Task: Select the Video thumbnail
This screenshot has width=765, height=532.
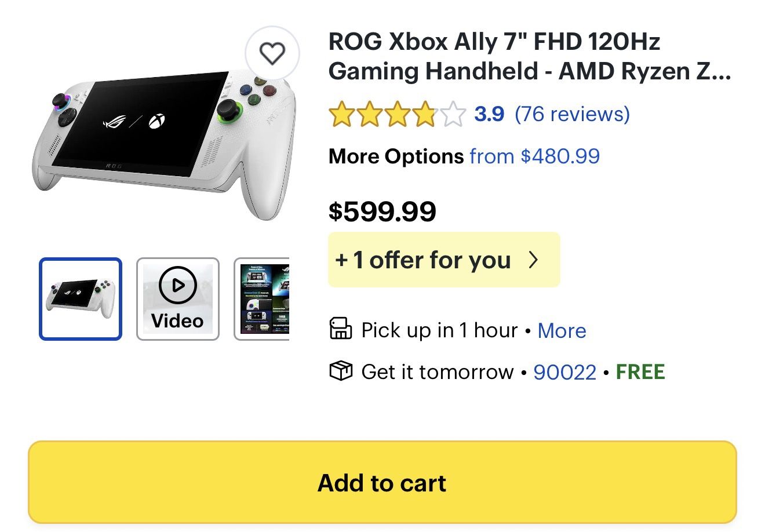Action: click(x=177, y=298)
